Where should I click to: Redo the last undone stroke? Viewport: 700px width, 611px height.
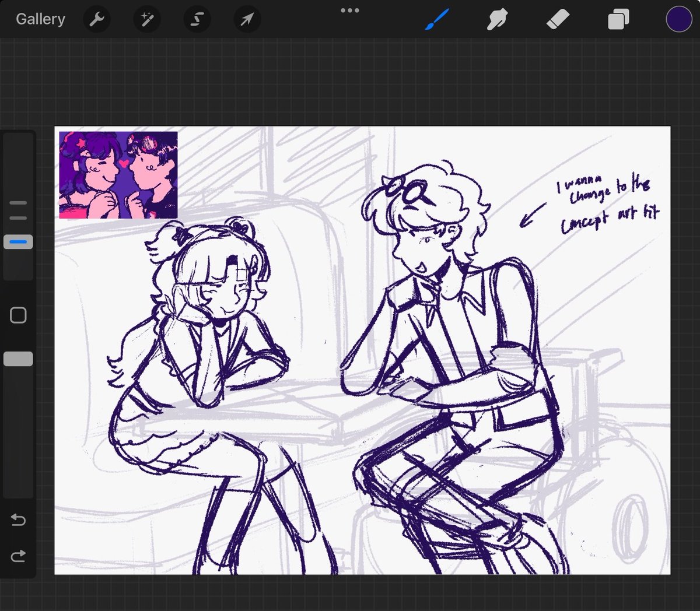coord(18,556)
